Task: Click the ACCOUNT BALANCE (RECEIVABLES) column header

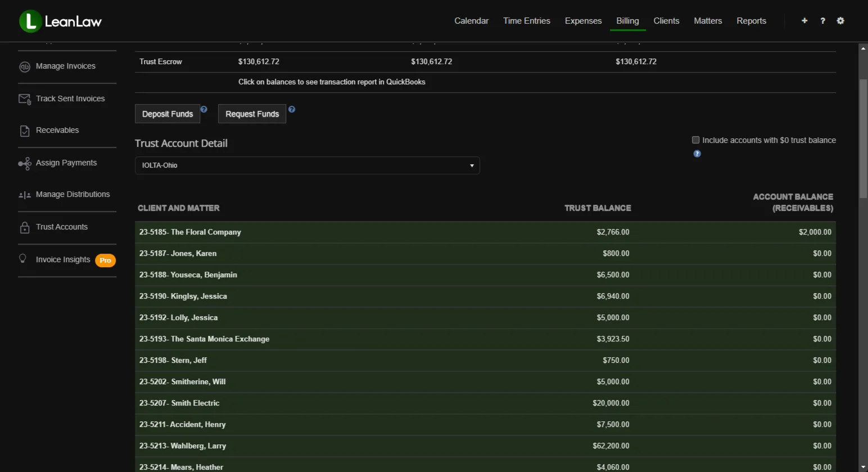Action: coord(793,203)
